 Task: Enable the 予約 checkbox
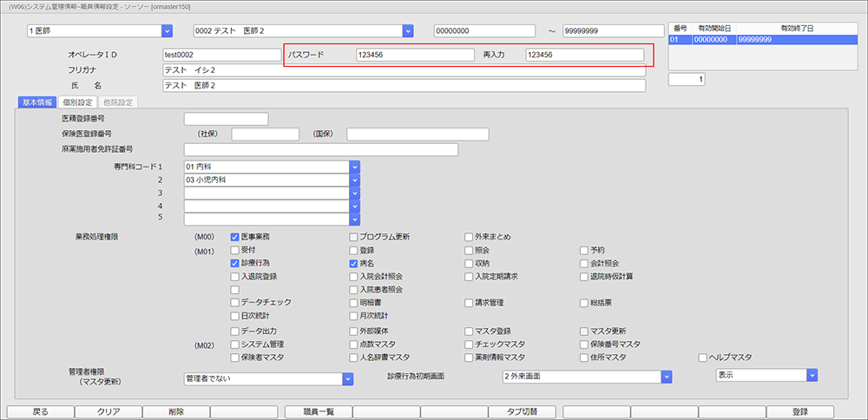584,250
